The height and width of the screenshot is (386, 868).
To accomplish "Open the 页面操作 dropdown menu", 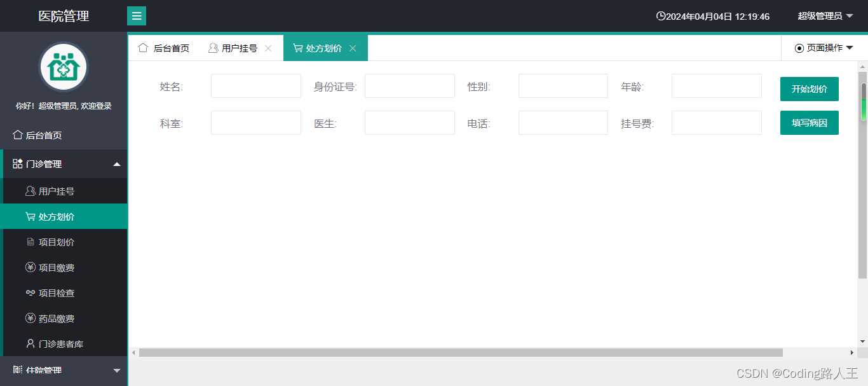I will tap(824, 48).
